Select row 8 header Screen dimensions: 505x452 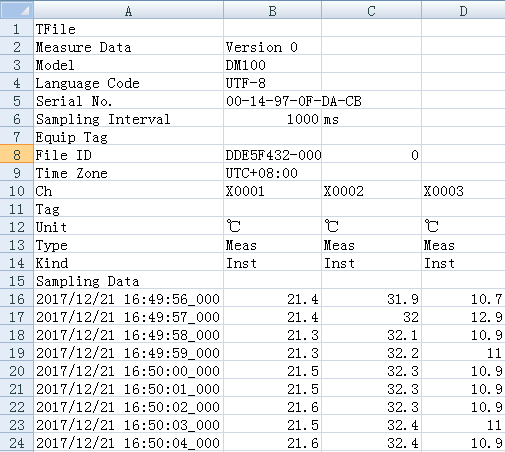pyautogui.click(x=17, y=155)
